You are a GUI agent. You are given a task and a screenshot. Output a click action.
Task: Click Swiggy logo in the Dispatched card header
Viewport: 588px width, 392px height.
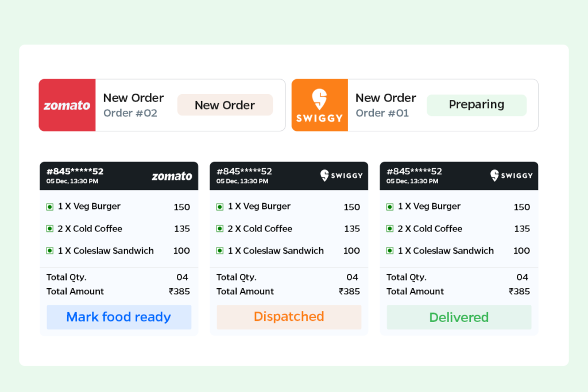[341, 176]
